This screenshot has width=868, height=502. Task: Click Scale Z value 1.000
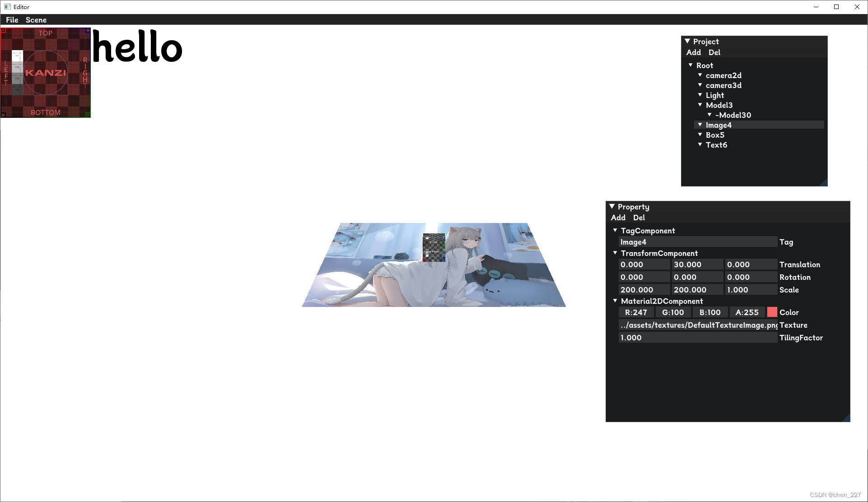coord(751,290)
